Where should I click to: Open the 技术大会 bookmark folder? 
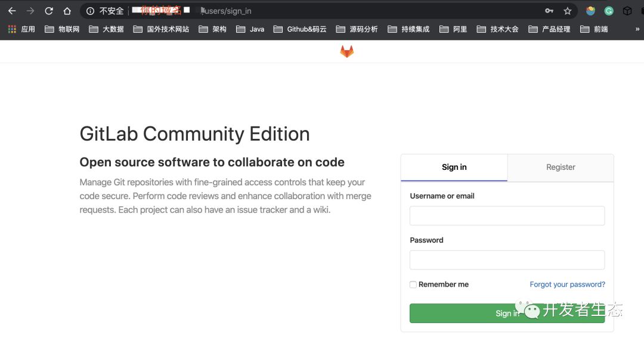[x=497, y=29]
